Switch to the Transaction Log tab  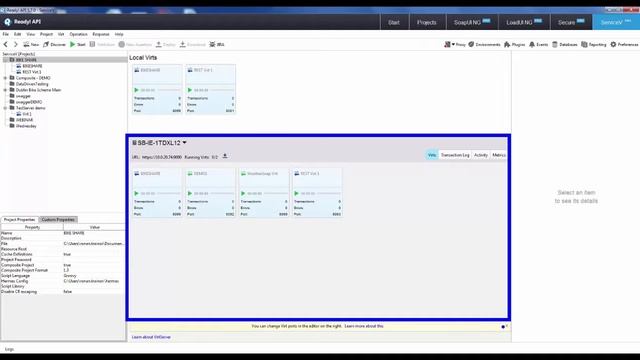[455, 155]
